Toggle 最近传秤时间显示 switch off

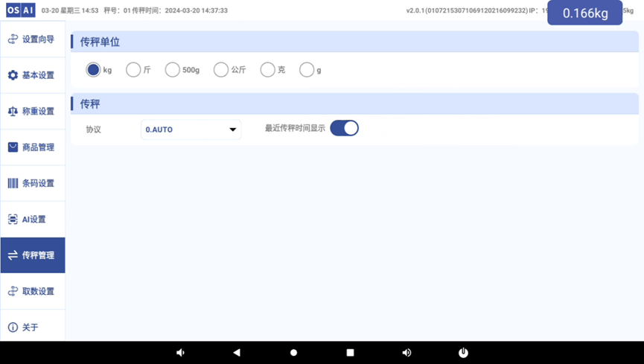[x=344, y=128]
